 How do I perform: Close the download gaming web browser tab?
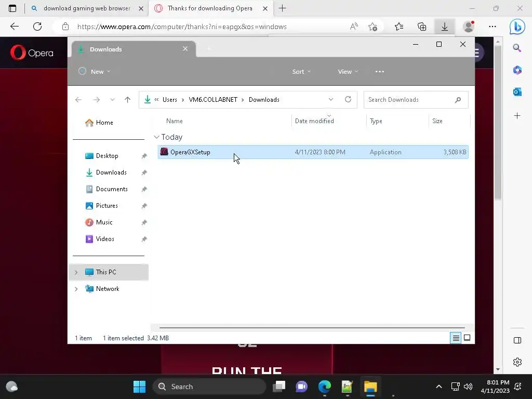(141, 8)
